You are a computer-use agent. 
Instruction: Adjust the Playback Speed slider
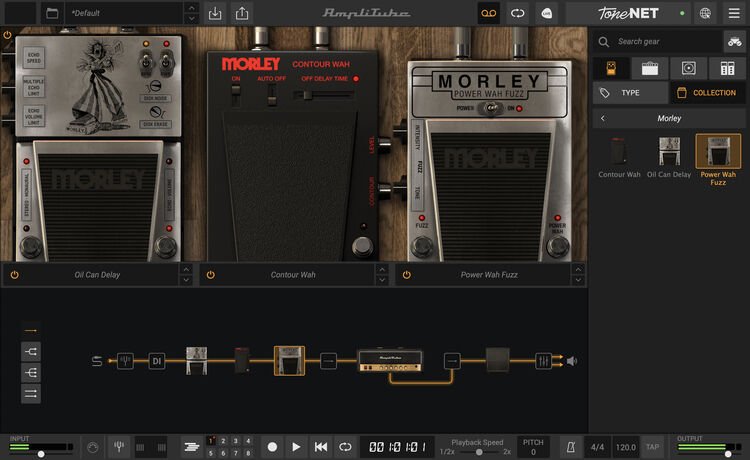[x=479, y=452]
